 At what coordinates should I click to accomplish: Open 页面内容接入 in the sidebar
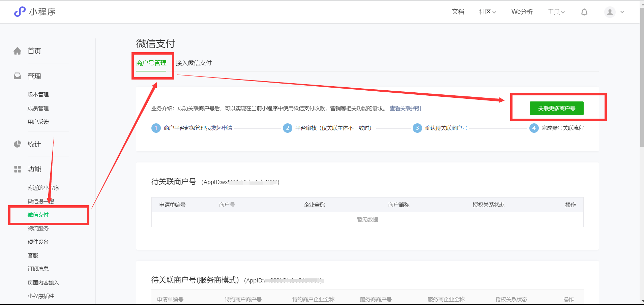pos(43,282)
